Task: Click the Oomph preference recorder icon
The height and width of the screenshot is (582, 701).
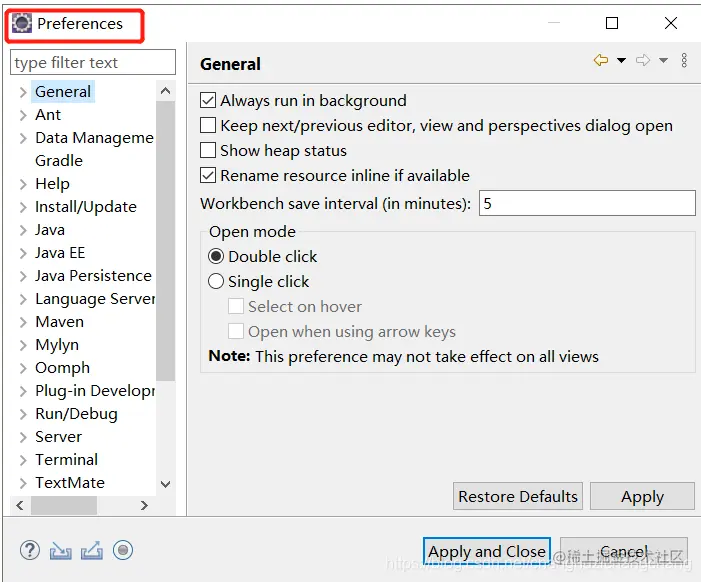Action: pyautogui.click(x=123, y=550)
